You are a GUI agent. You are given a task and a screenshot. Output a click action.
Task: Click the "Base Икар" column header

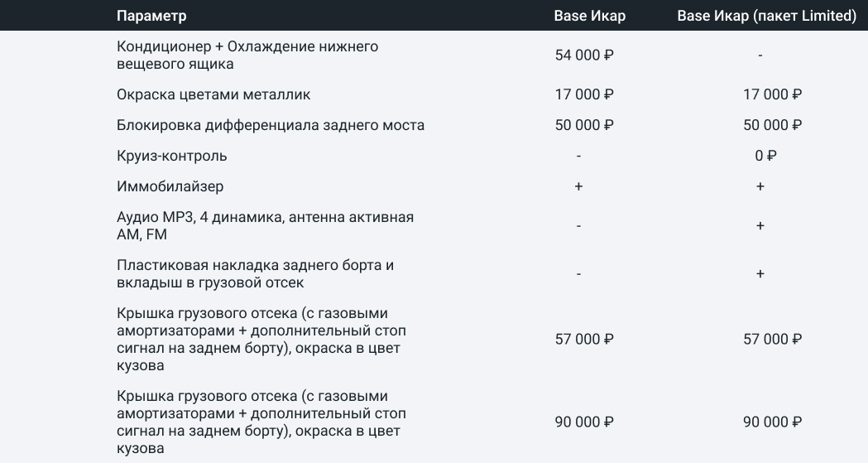(590, 16)
